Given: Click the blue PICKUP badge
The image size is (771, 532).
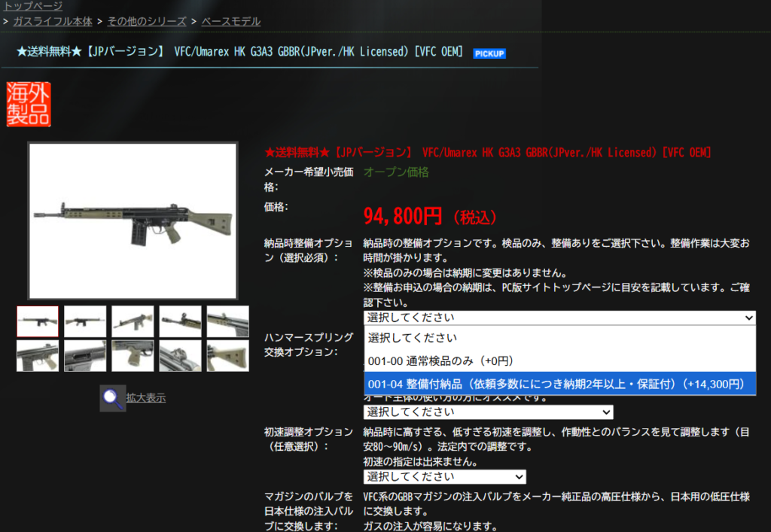Looking at the screenshot, I should [489, 53].
